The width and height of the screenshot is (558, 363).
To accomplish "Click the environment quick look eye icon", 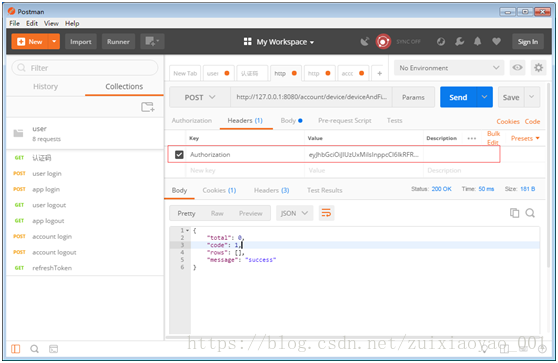I will [517, 68].
